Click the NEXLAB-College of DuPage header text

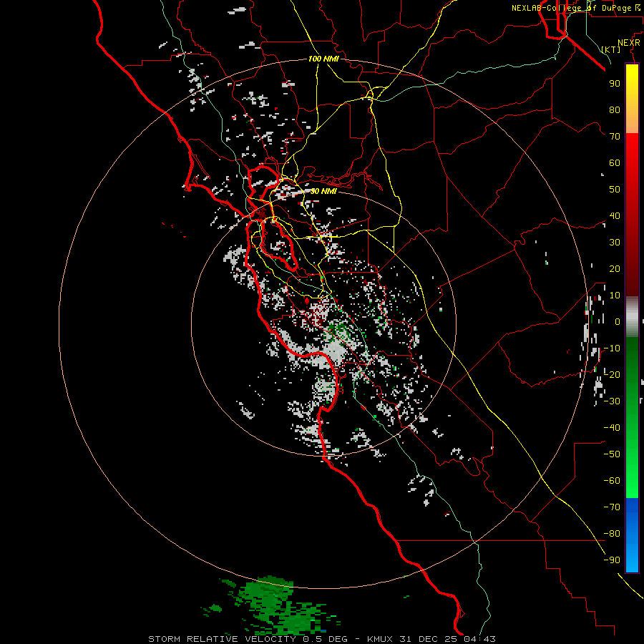pyautogui.click(x=576, y=8)
